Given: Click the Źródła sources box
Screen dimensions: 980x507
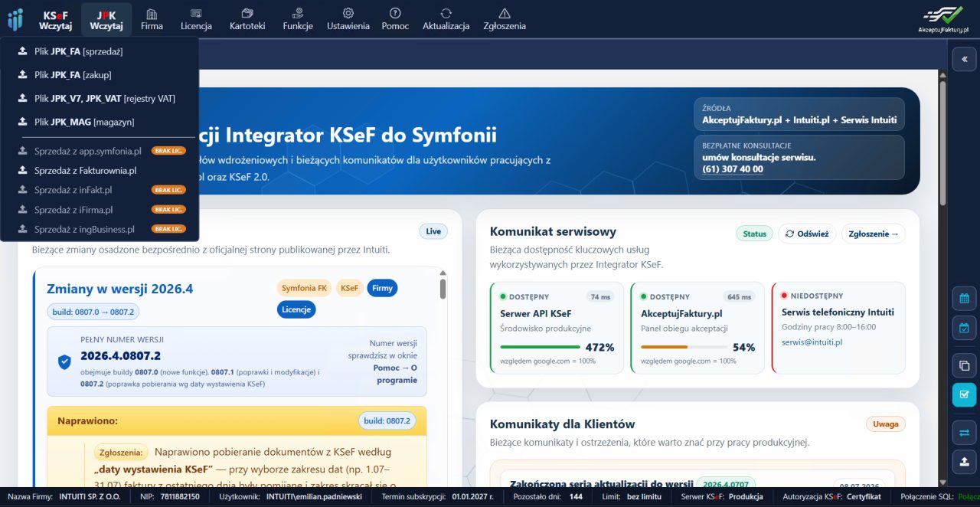Looking at the screenshot, I should [799, 114].
